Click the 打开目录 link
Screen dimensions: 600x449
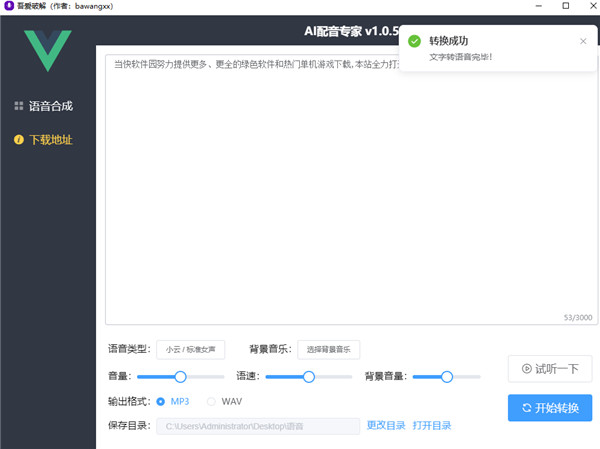click(432, 426)
